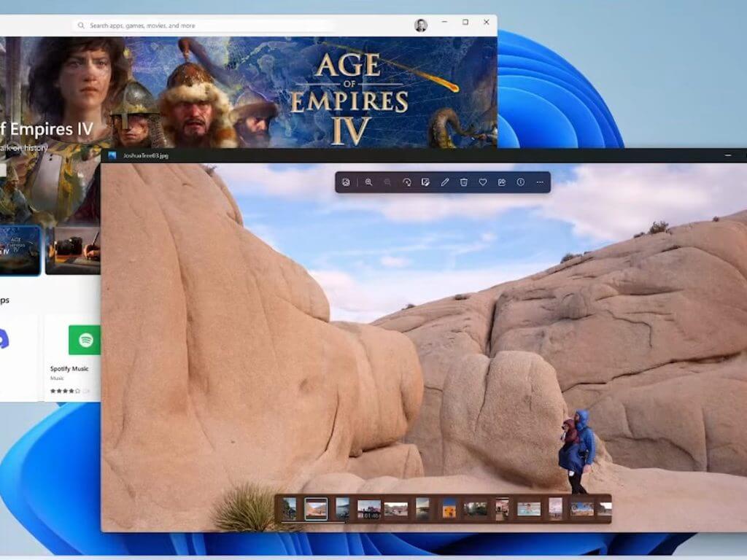Open the three-dot See more menu

pos(540,182)
